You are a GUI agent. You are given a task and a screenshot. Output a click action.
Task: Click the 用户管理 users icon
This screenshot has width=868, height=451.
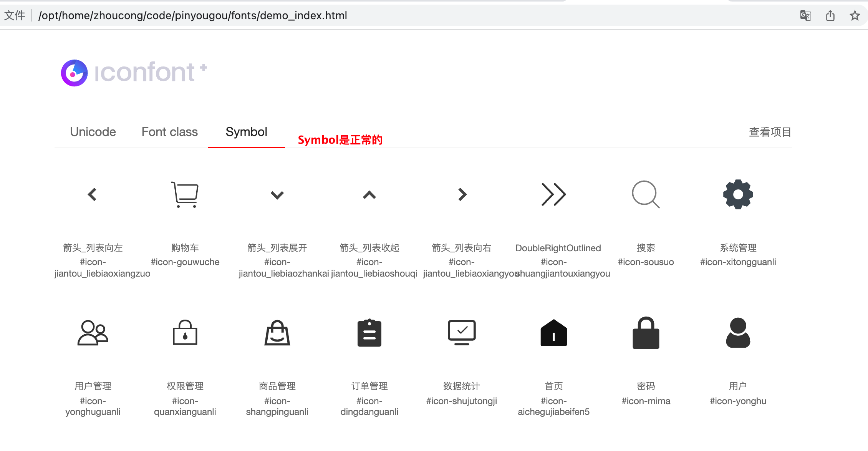(x=92, y=333)
